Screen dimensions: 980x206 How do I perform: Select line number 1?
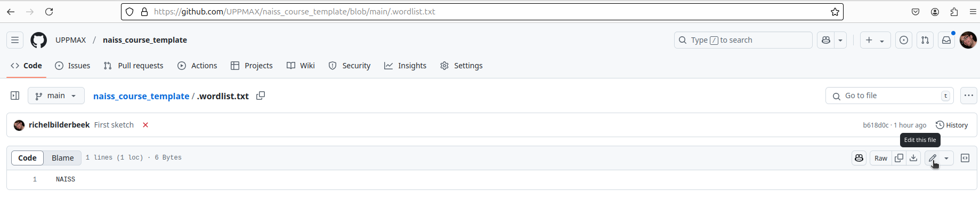[35, 179]
